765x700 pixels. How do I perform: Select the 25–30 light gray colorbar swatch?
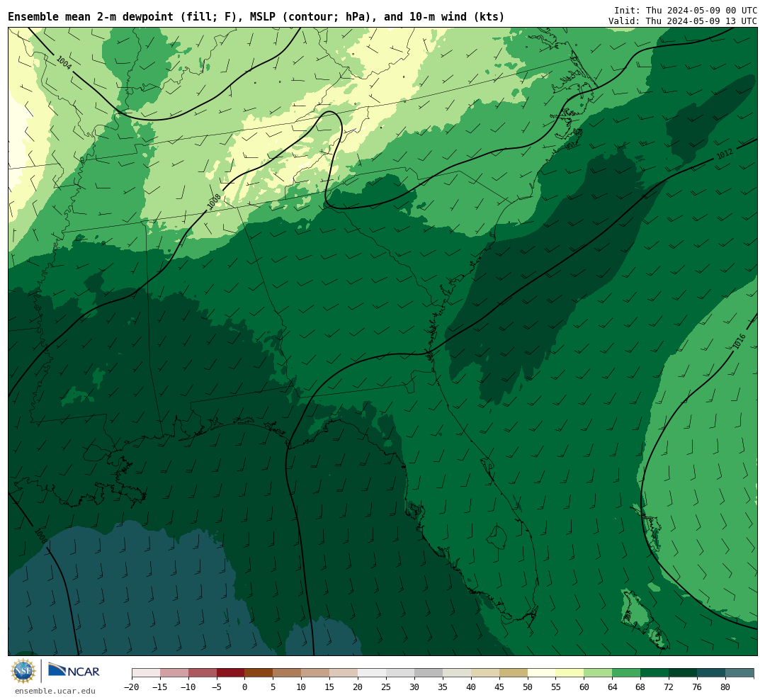400,673
